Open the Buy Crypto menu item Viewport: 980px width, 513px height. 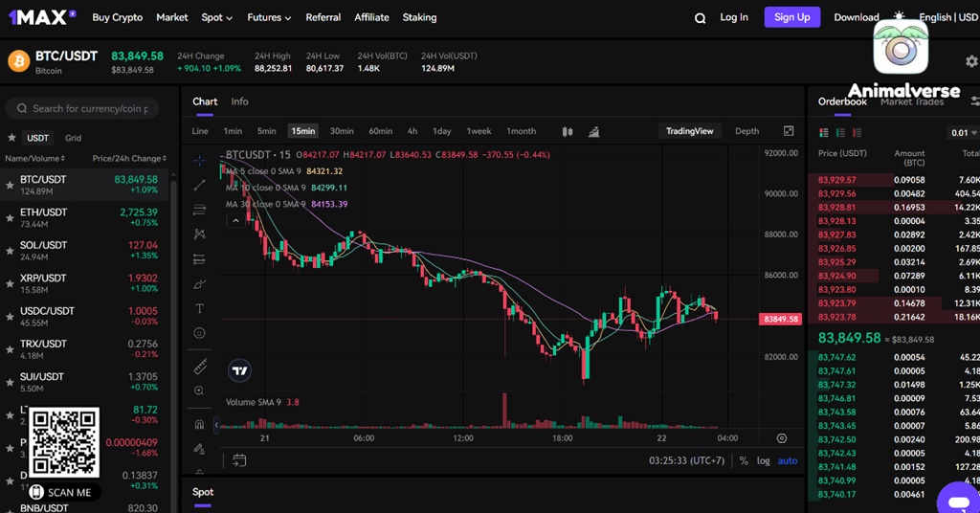[x=118, y=17]
